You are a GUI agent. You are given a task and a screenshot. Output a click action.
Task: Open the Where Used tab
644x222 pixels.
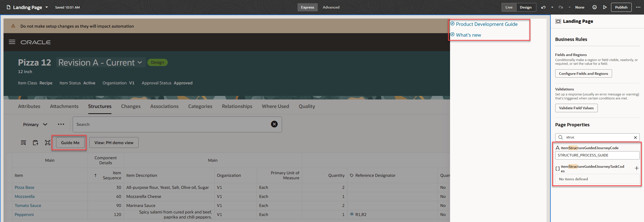pyautogui.click(x=275, y=106)
